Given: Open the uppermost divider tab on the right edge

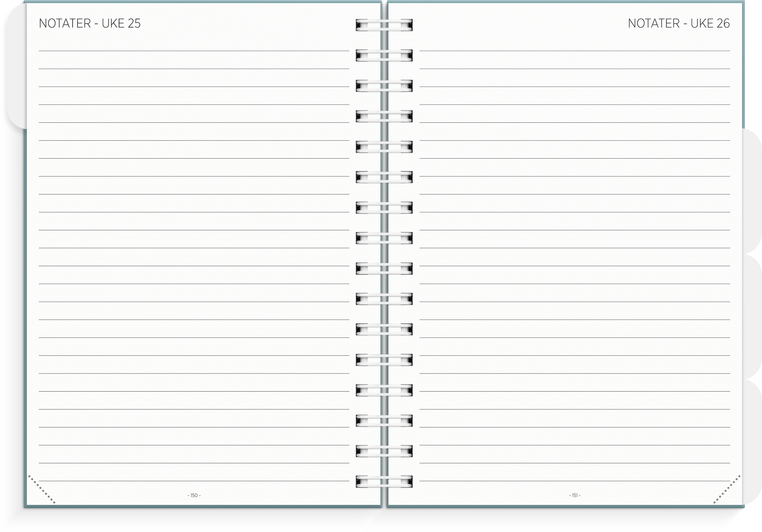Looking at the screenshot, I should (x=751, y=191).
